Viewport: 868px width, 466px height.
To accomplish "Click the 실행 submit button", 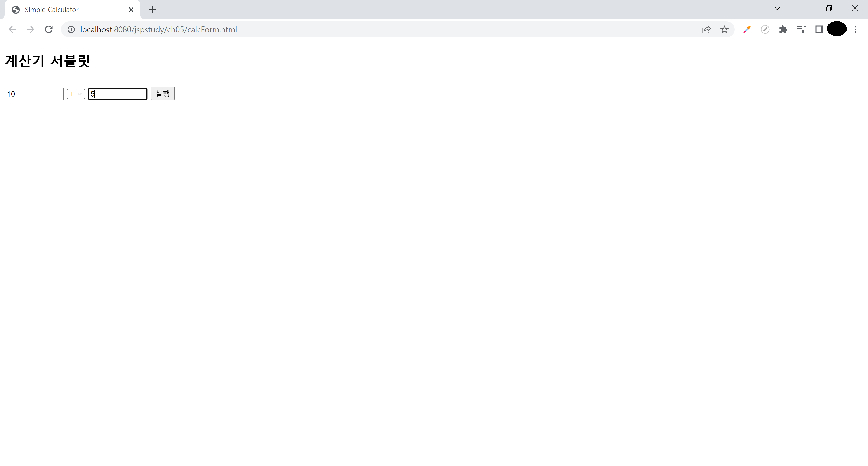I will coord(163,93).
